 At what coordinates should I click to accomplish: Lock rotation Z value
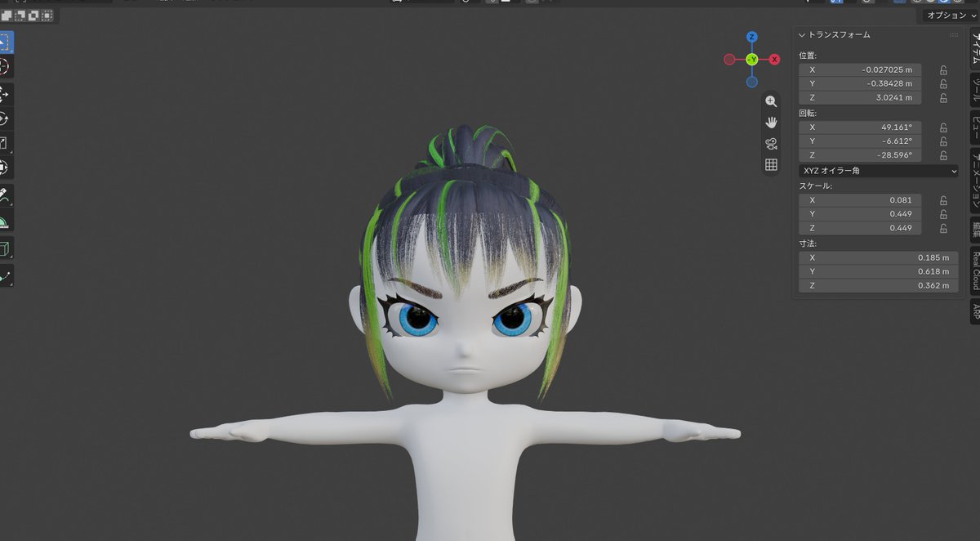pos(943,155)
